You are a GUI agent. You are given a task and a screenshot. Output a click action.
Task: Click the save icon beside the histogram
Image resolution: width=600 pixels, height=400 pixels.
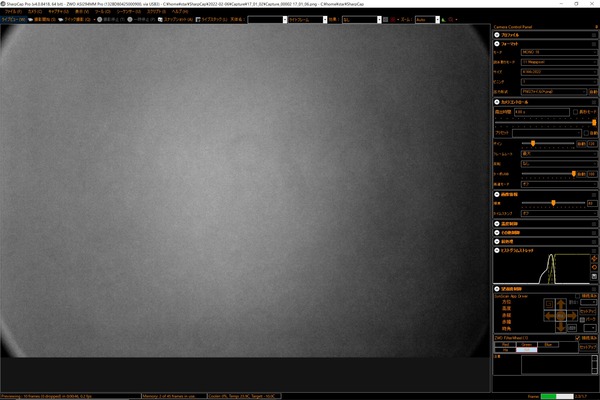pos(594,276)
